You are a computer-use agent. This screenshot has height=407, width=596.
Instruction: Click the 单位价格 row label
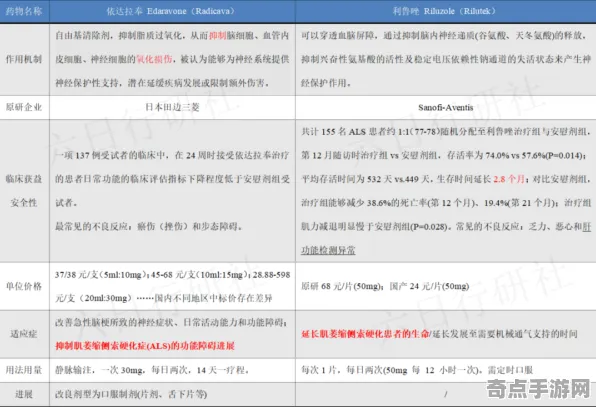pos(24,286)
